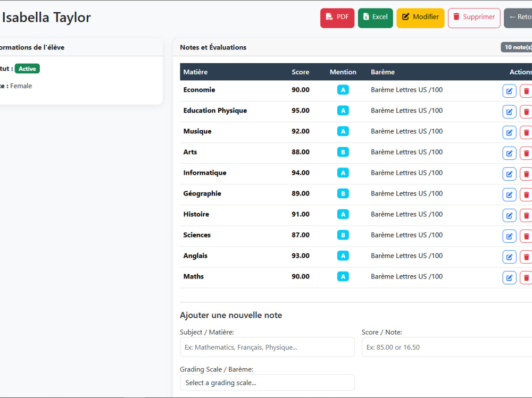The image size is (532, 398).
Task: Click the Ajouter une nouvelle note heading
Action: point(231,315)
